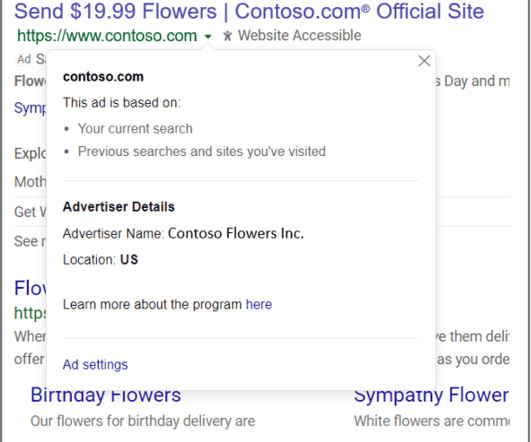
Task: Click the Website Accessible person icon
Action: [x=228, y=36]
